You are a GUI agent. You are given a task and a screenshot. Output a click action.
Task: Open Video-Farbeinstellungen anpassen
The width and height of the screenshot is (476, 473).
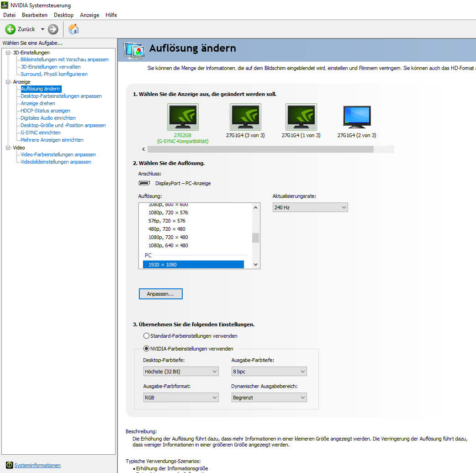click(x=58, y=154)
